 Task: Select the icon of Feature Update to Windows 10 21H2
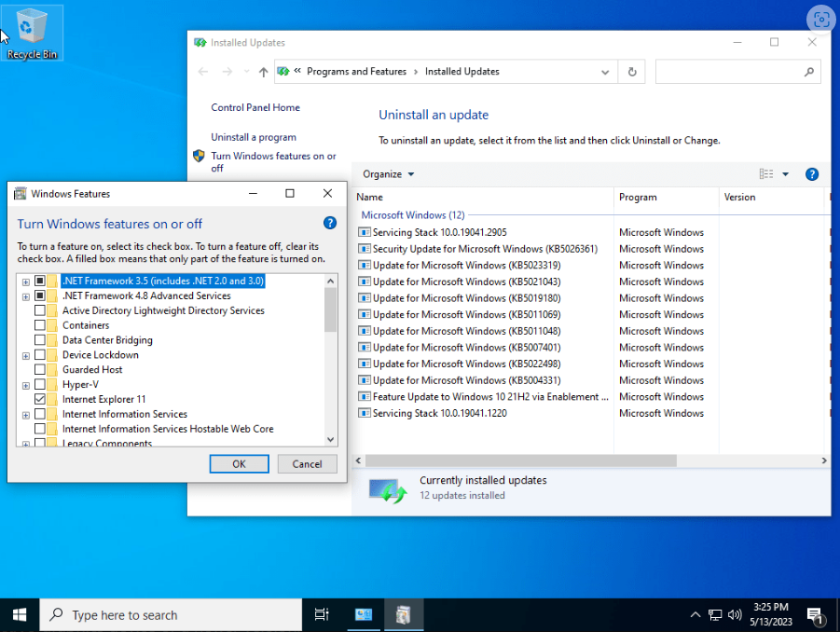tap(365, 397)
